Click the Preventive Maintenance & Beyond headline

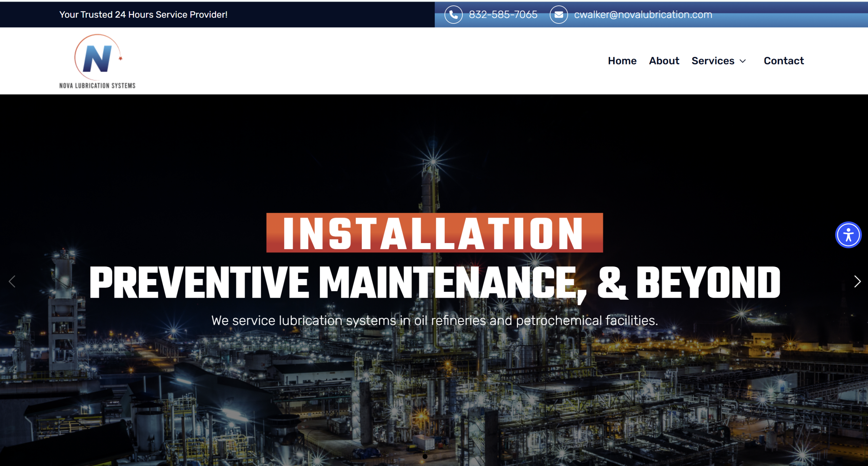pos(434,282)
